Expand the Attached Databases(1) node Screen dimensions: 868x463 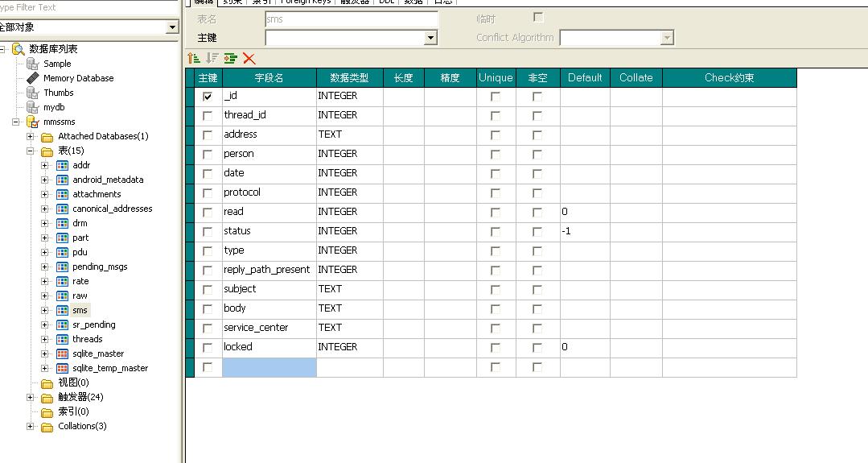(x=31, y=136)
